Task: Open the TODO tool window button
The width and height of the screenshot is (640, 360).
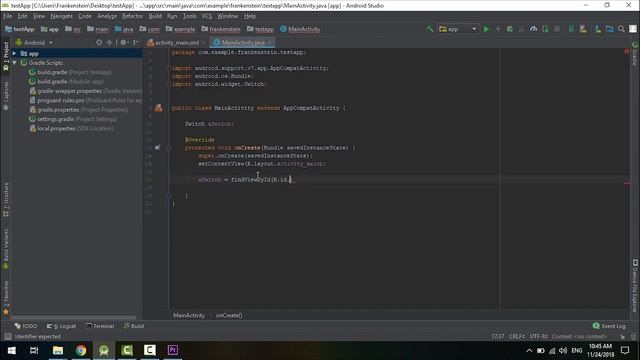Action: pyautogui.click(x=26, y=326)
